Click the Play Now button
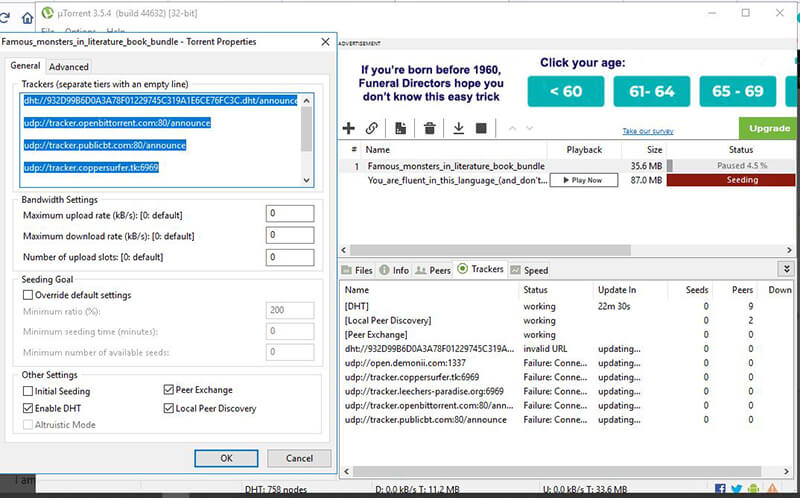Screen dimensions: 800x498 (584, 180)
